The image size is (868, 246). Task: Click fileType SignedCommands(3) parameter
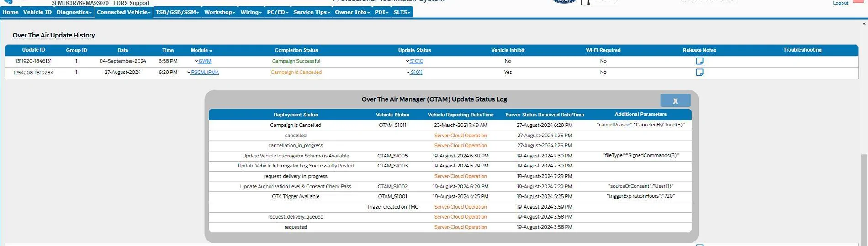640,155
